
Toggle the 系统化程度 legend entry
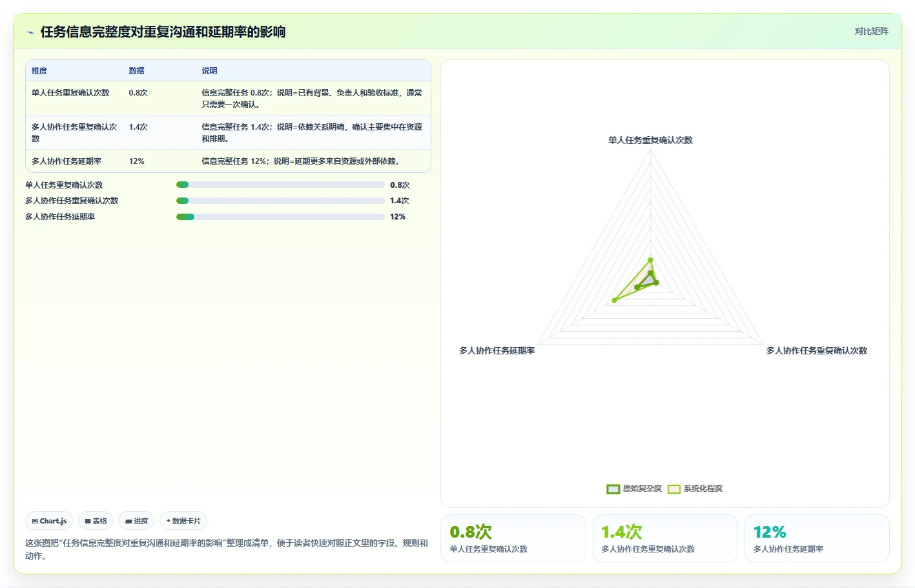[x=695, y=489]
